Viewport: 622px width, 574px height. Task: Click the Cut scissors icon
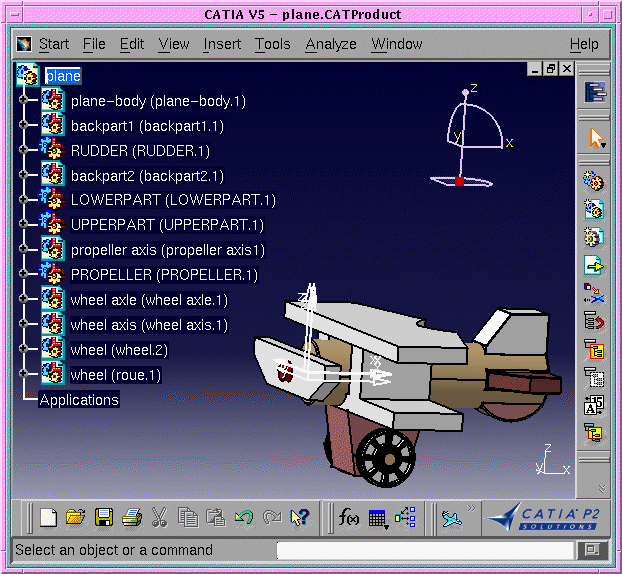(159, 517)
